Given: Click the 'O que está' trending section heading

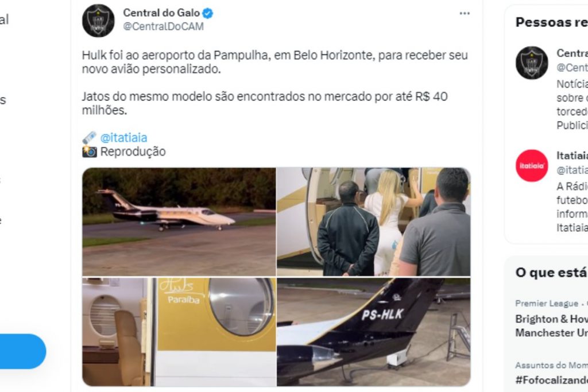Looking at the screenshot, I should pos(552,273).
